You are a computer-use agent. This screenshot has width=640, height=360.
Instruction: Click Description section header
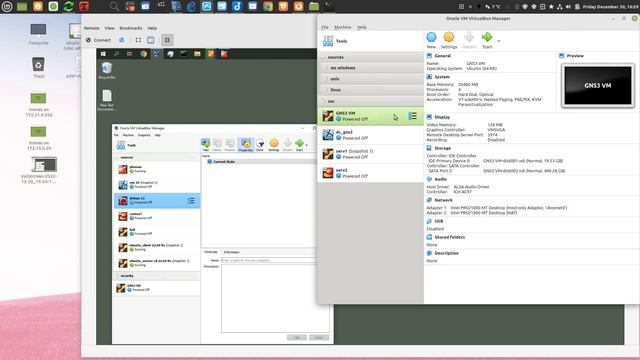(x=446, y=253)
